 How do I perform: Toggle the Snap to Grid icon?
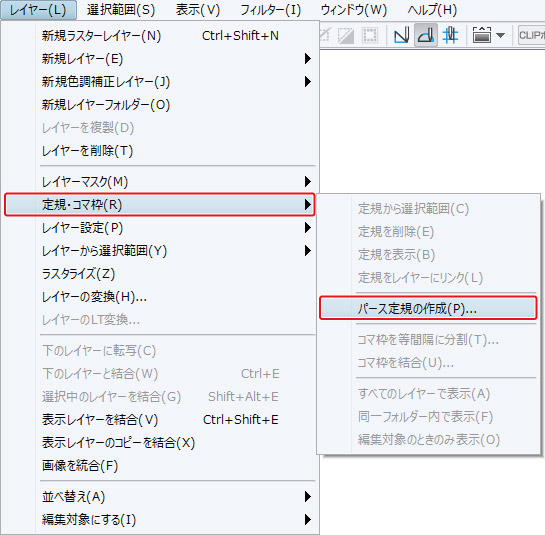click(x=450, y=35)
